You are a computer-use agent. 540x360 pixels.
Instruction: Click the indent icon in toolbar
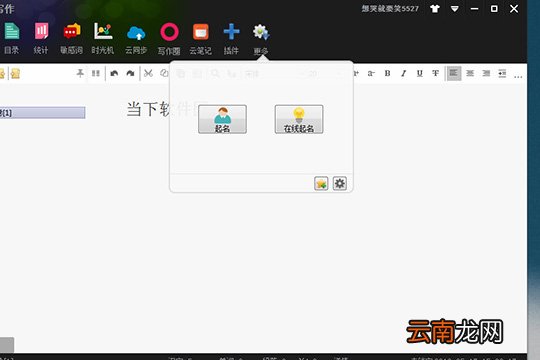pos(502,73)
